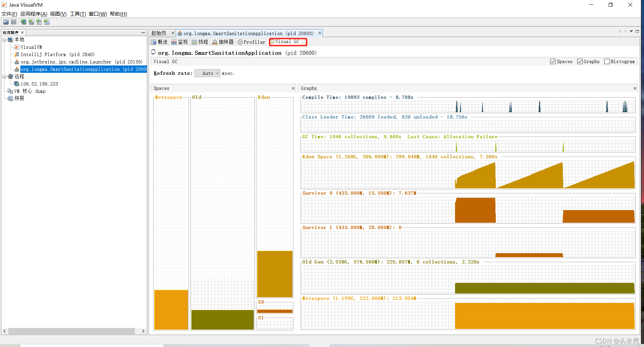Viewport: 644px width, 347px height.
Task: Open the 应用程序(A) menu
Action: (34, 14)
